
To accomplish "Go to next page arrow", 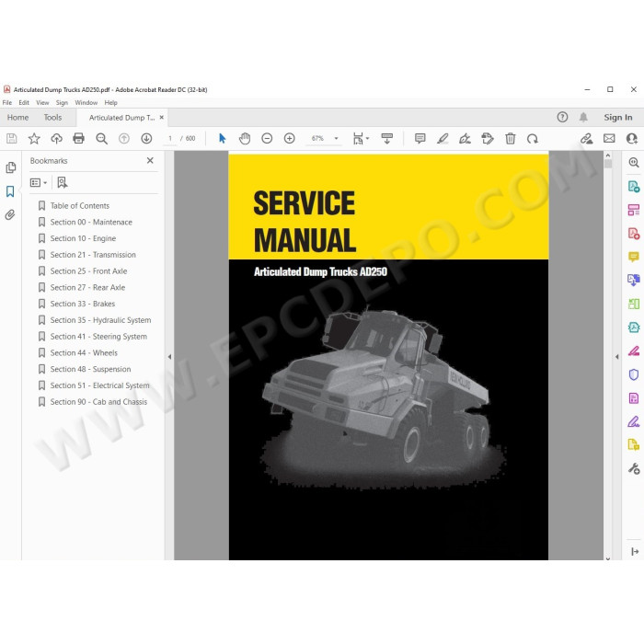I will tap(146, 139).
